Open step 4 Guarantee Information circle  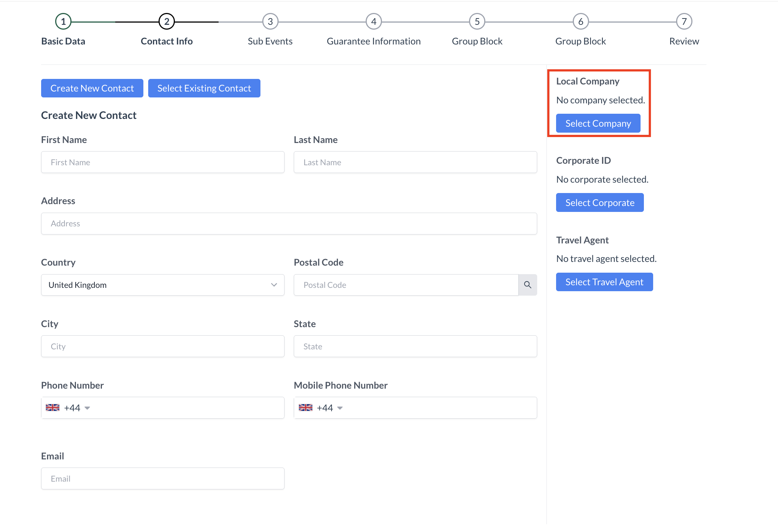pyautogui.click(x=373, y=21)
